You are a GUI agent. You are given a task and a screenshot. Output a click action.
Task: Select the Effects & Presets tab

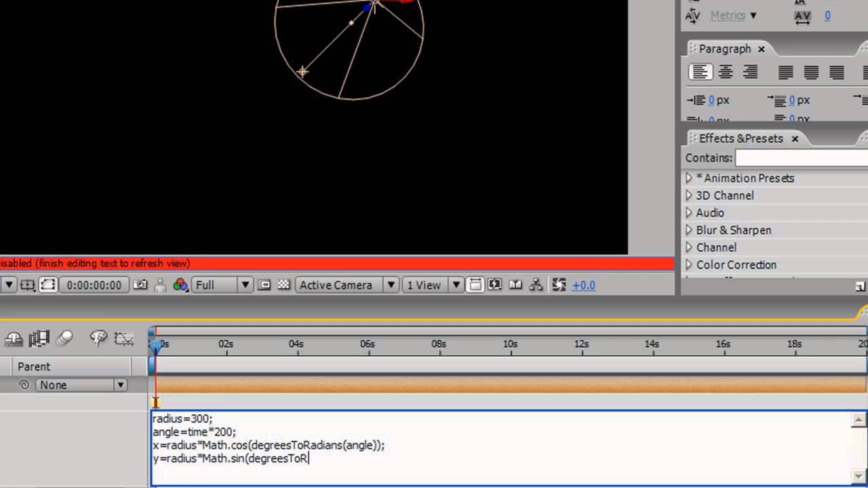[x=741, y=138]
